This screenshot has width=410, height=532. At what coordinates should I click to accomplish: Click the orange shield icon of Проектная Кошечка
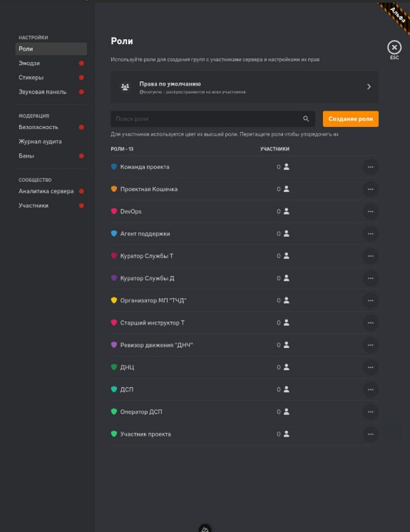point(114,189)
